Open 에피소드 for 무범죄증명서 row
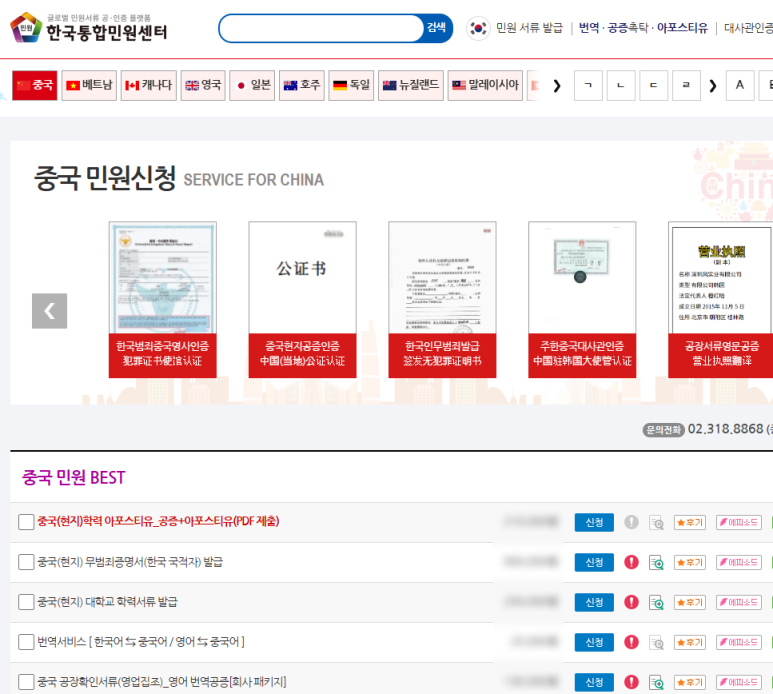This screenshot has width=773, height=694. tap(739, 562)
